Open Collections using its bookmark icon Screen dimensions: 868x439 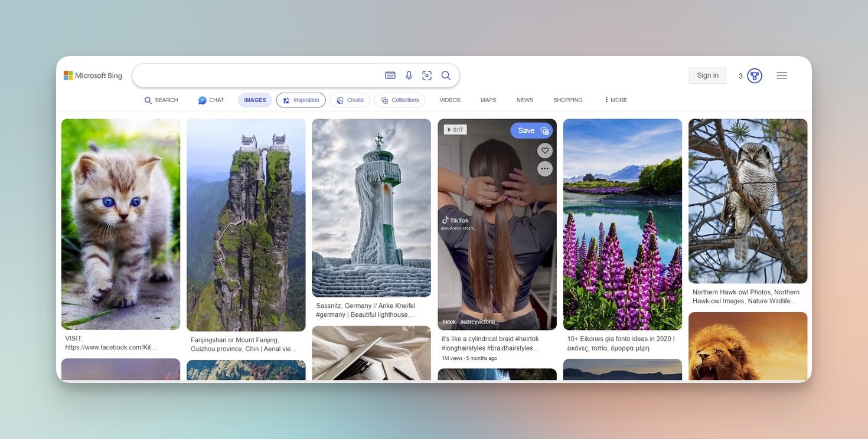tap(385, 100)
